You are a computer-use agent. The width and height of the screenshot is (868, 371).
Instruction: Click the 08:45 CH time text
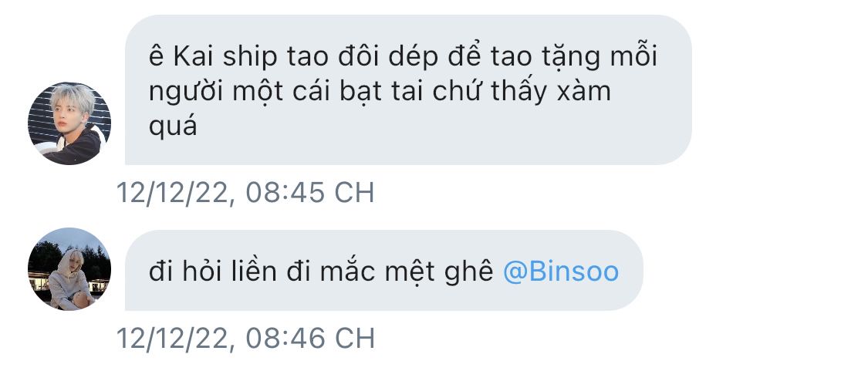[x=310, y=193]
